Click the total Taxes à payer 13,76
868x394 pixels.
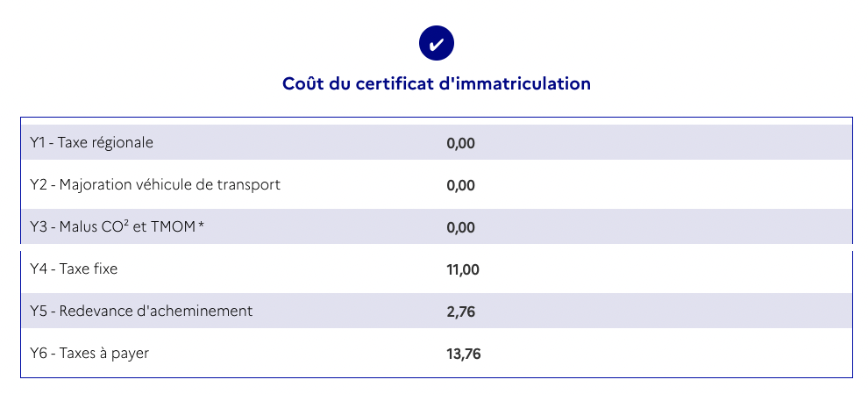(464, 354)
